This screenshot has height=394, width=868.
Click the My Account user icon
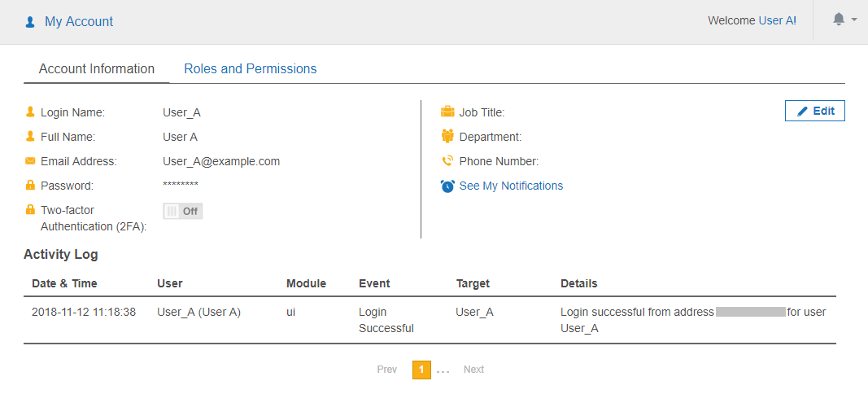[30, 22]
